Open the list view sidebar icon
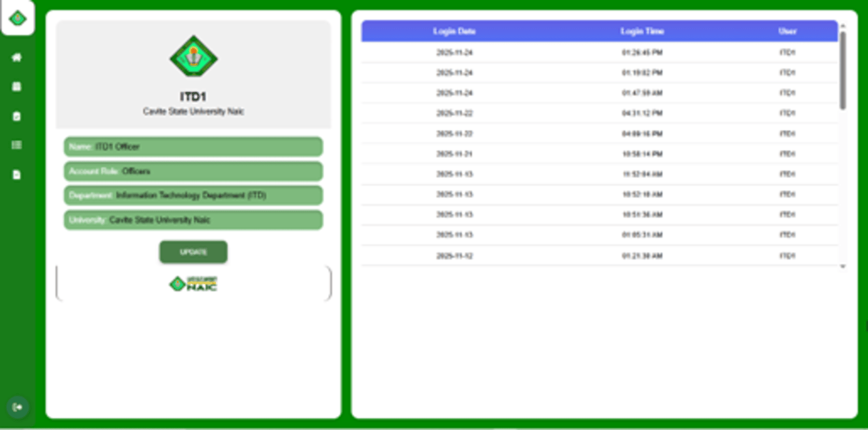868x430 pixels. pos(17,145)
